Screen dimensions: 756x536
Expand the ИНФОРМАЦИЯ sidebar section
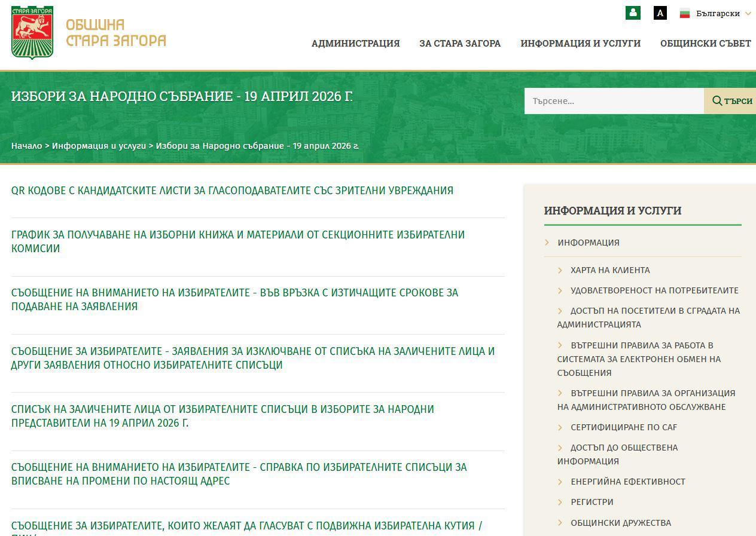[x=589, y=243]
